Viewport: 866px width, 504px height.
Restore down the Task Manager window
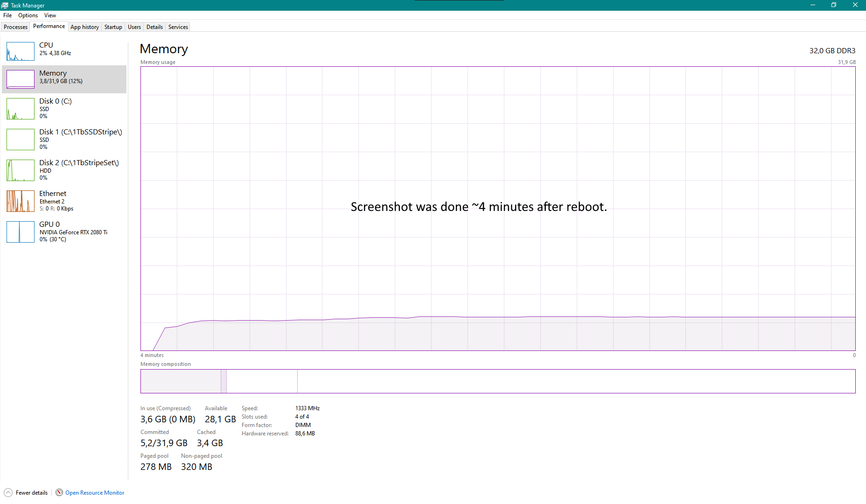[x=834, y=5]
